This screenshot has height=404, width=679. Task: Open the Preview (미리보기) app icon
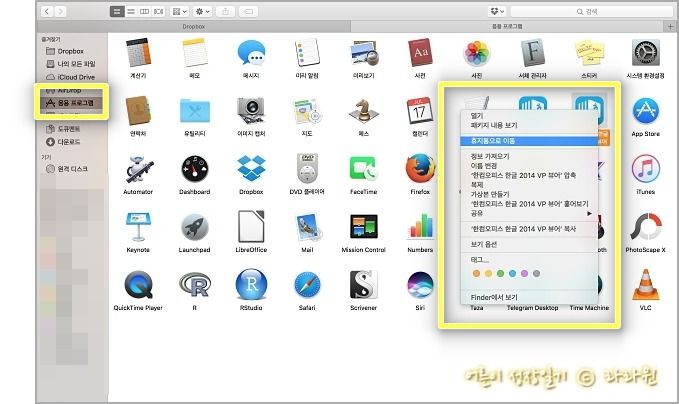click(364, 53)
